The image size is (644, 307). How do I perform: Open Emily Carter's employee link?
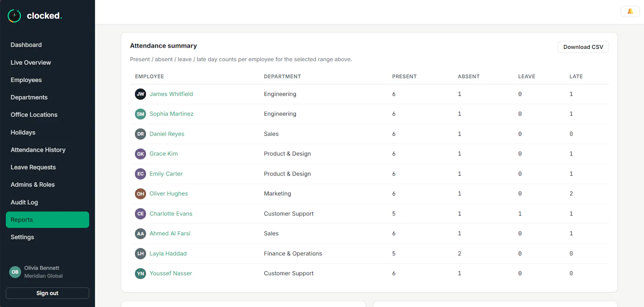click(x=166, y=174)
